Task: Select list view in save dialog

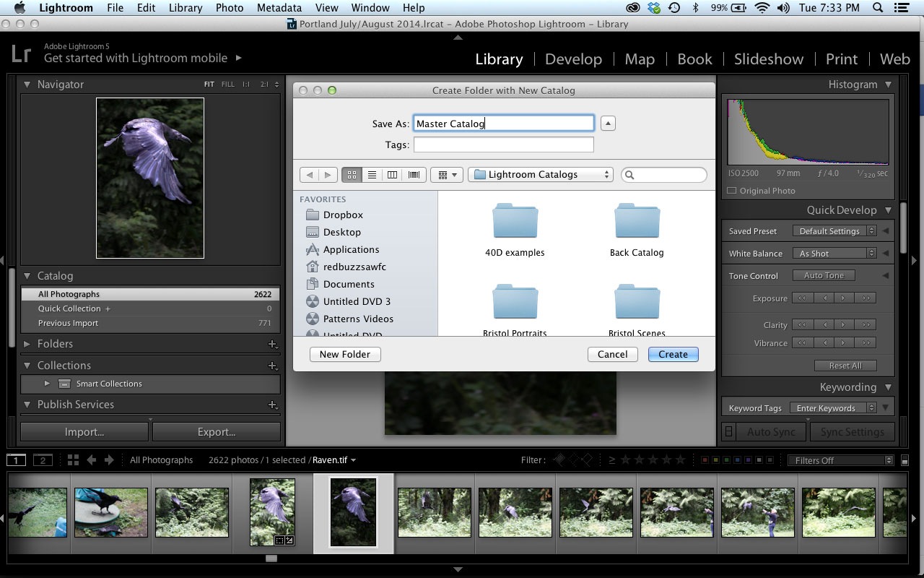Action: (372, 175)
